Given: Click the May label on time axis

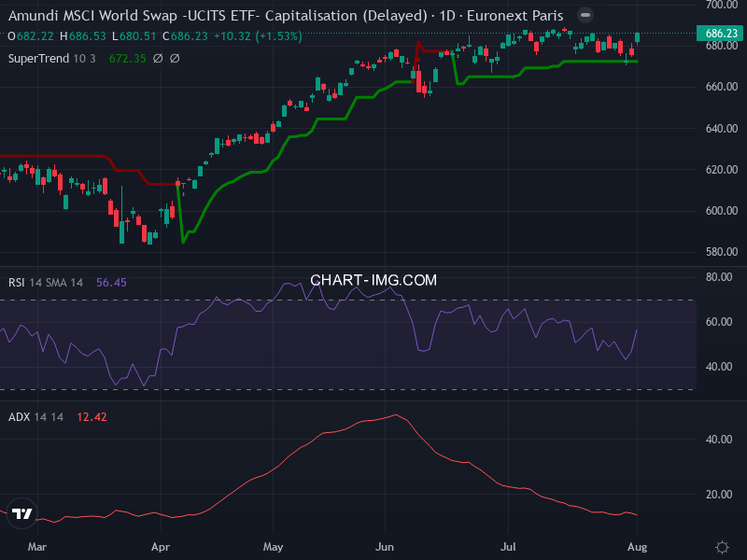Looking at the screenshot, I should pos(273,547).
